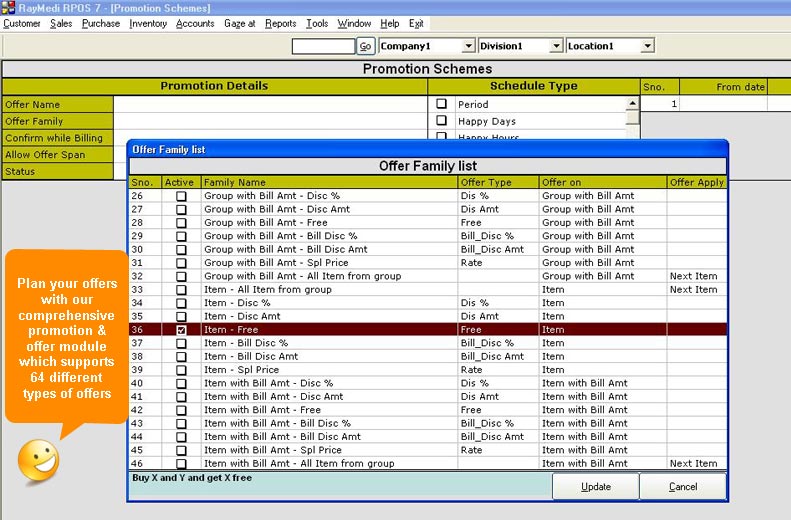Click the Offer Family input field
Viewport: 791px width, 520px height.
click(x=270, y=121)
